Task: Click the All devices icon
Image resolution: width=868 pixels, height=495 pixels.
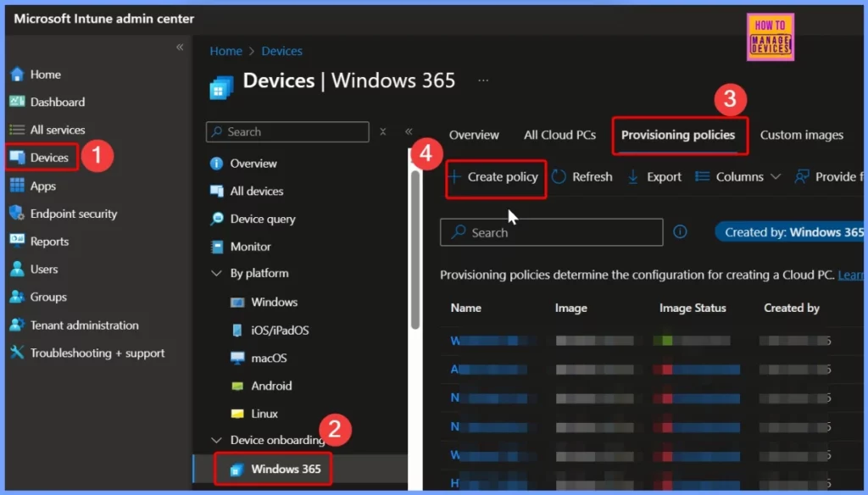Action: (216, 191)
